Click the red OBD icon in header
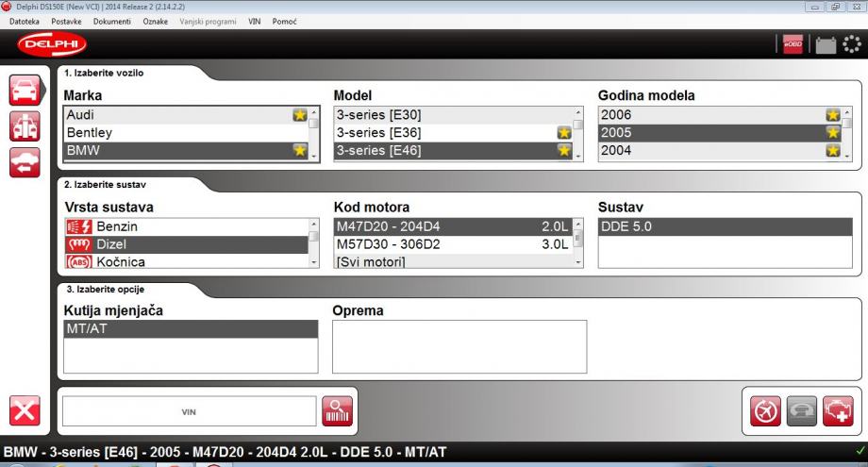 [793, 44]
